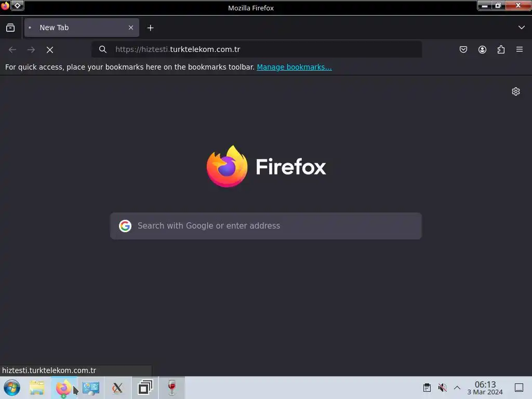This screenshot has height=399, width=532.
Task: Open the clock showing 06:13
Action: coord(485,388)
